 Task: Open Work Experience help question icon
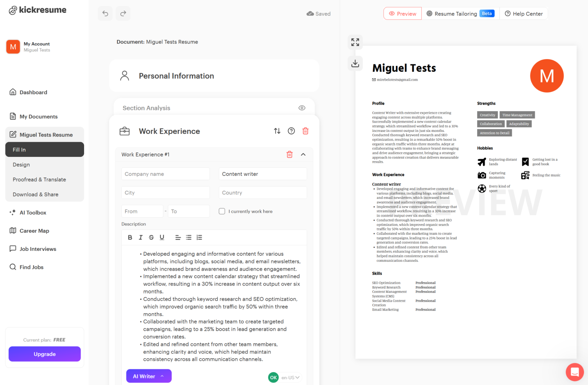(291, 131)
